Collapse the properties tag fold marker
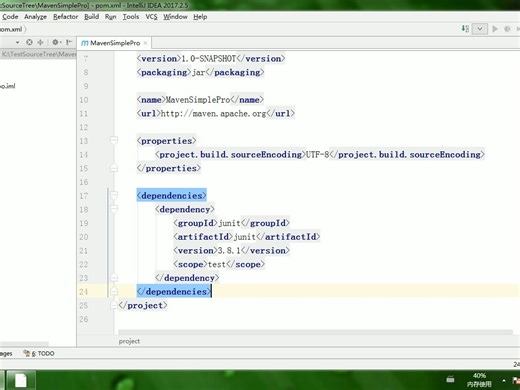 click(114, 140)
